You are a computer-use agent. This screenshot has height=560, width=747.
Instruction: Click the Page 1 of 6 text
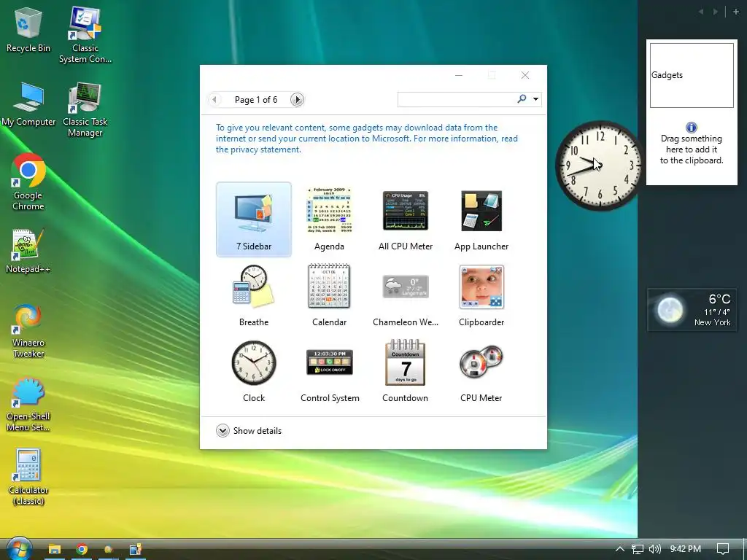256,99
